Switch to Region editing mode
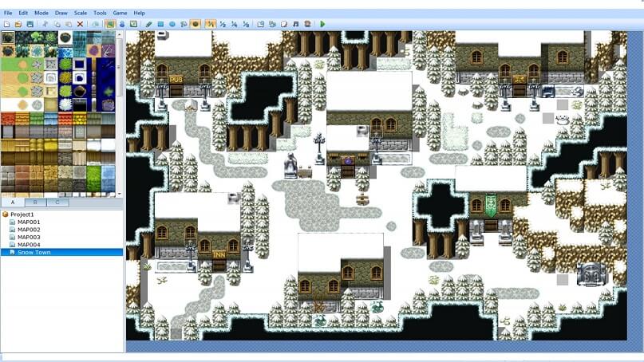 133,24
